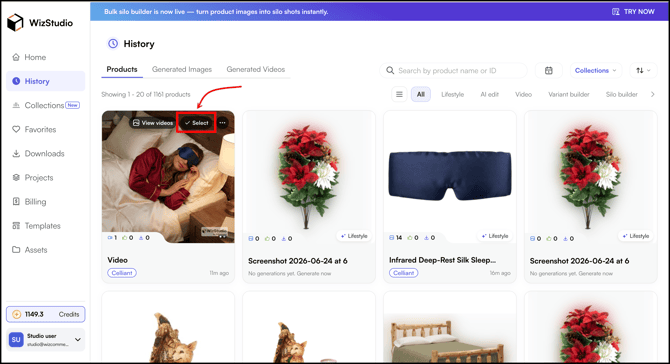The width and height of the screenshot is (670, 364).
Task: Click the bulk silo builder banner text
Action: pyautogui.click(x=216, y=12)
